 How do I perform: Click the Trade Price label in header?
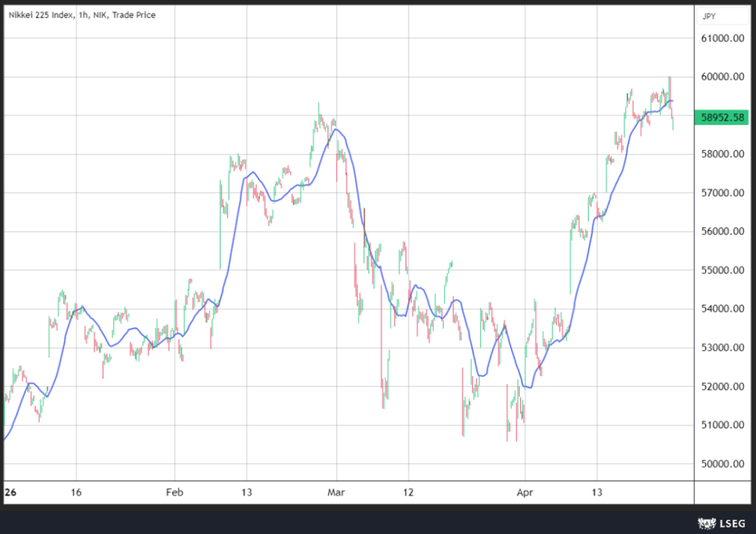[134, 15]
